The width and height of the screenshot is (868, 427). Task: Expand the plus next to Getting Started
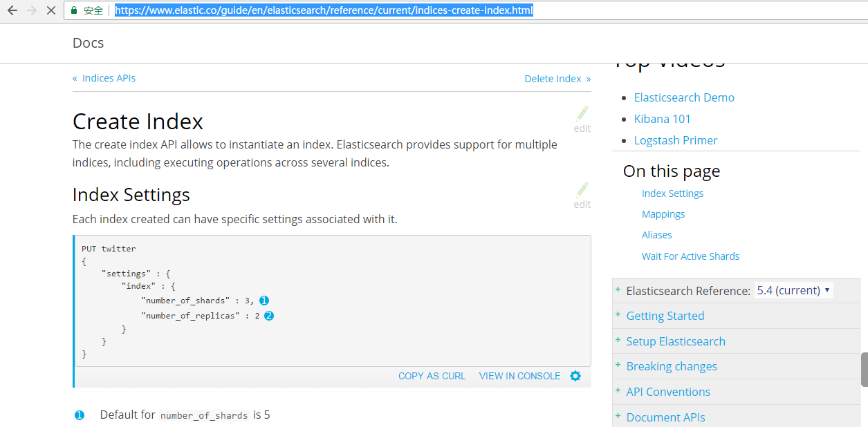click(618, 315)
